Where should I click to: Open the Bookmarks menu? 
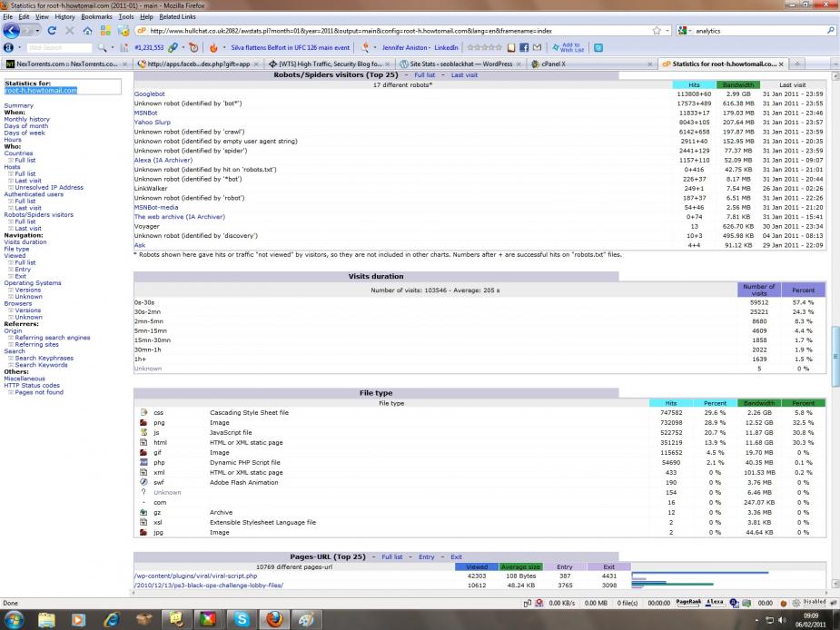[x=96, y=16]
